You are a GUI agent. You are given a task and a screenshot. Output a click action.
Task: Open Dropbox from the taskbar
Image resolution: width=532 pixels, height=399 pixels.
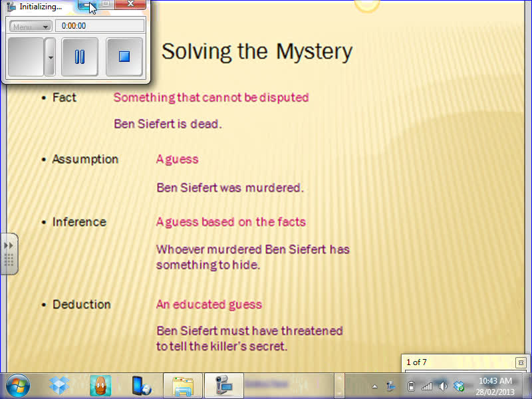[x=59, y=386]
